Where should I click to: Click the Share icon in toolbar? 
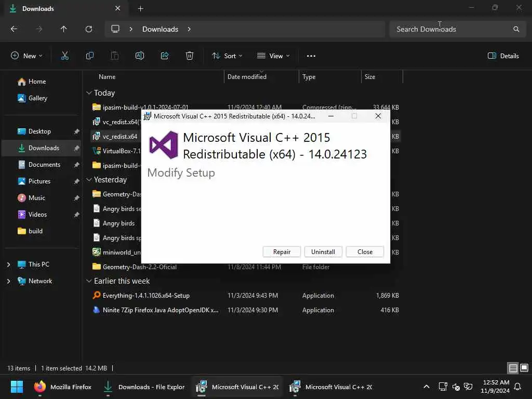[x=165, y=56]
